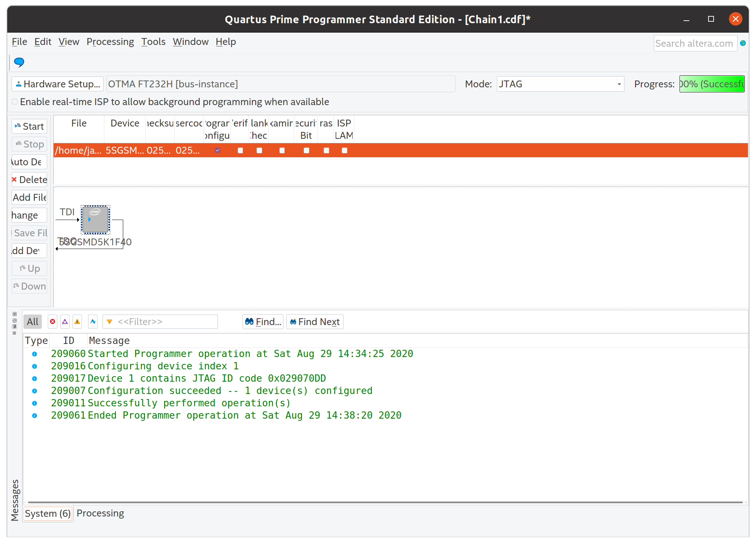The width and height of the screenshot is (756, 544).
Task: Toggle Enable real-time ISP checkbox
Action: coord(14,101)
